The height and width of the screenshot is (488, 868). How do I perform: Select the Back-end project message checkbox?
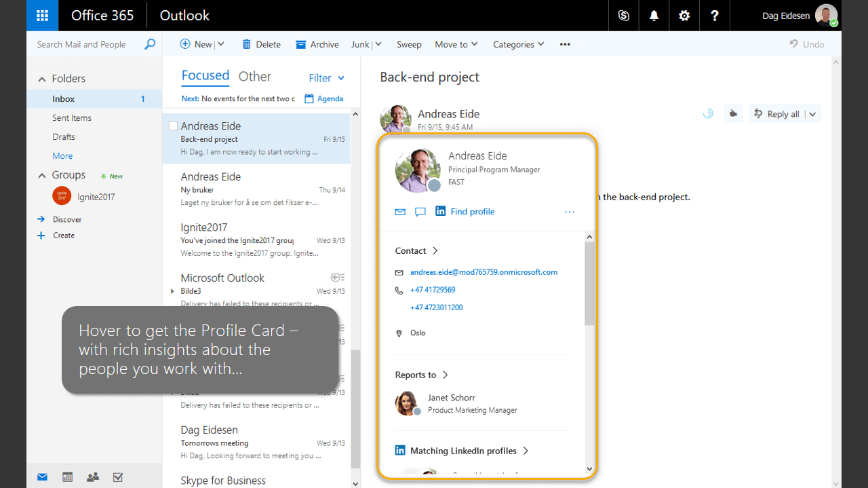point(173,126)
